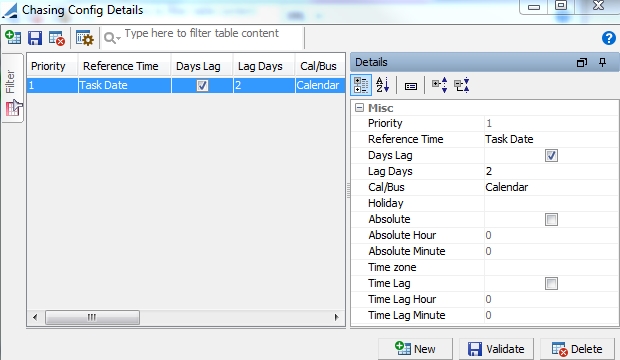Open the search filter magnifier dropdown
The height and width of the screenshot is (360, 620).
(x=112, y=38)
